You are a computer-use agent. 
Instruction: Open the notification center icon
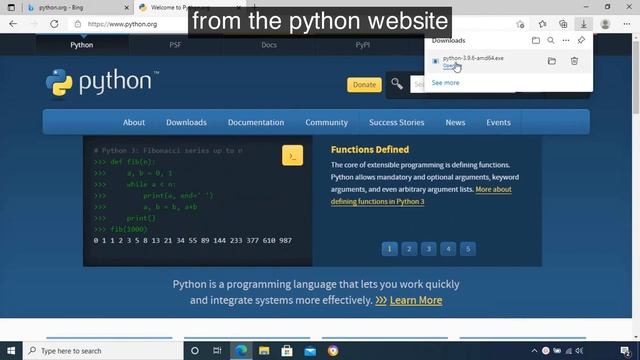coord(625,351)
